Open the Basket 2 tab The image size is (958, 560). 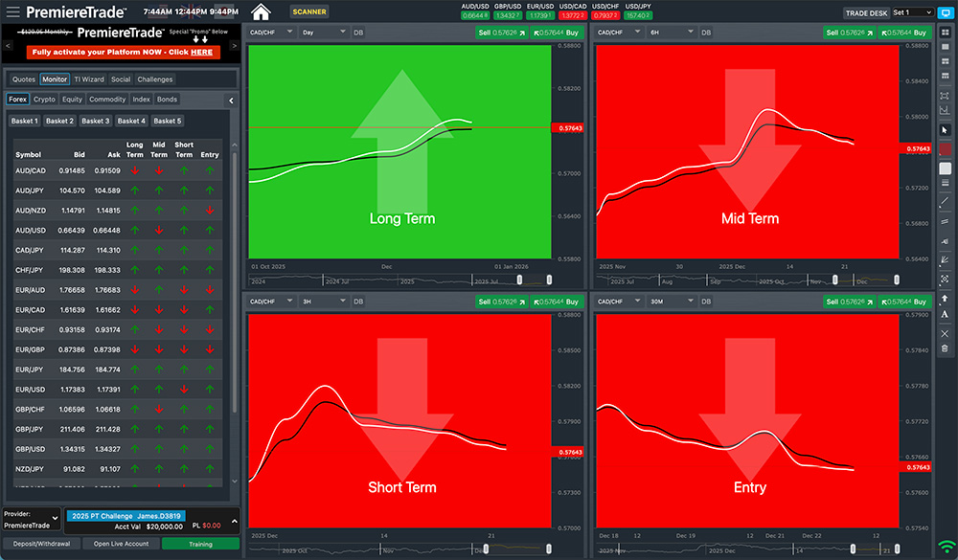coord(59,121)
